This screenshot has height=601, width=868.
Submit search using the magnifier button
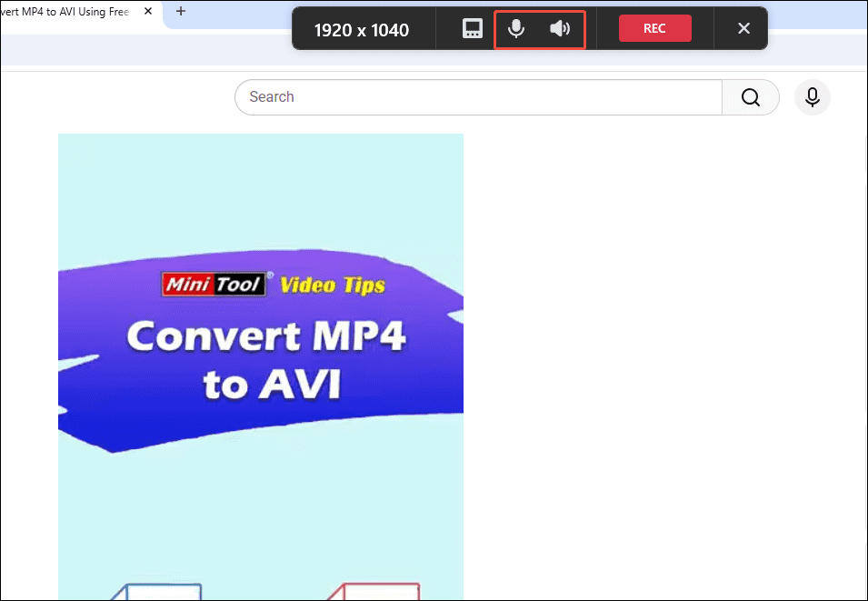pos(751,97)
